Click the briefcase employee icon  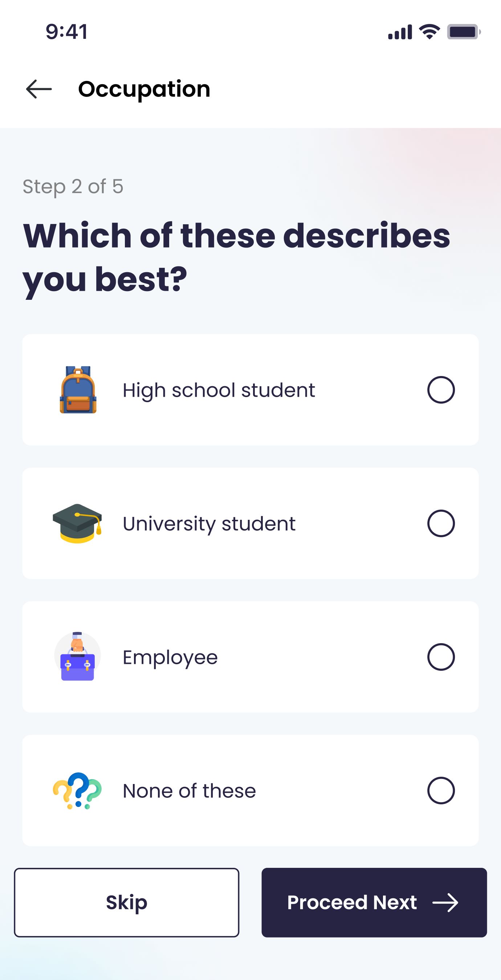(78, 657)
